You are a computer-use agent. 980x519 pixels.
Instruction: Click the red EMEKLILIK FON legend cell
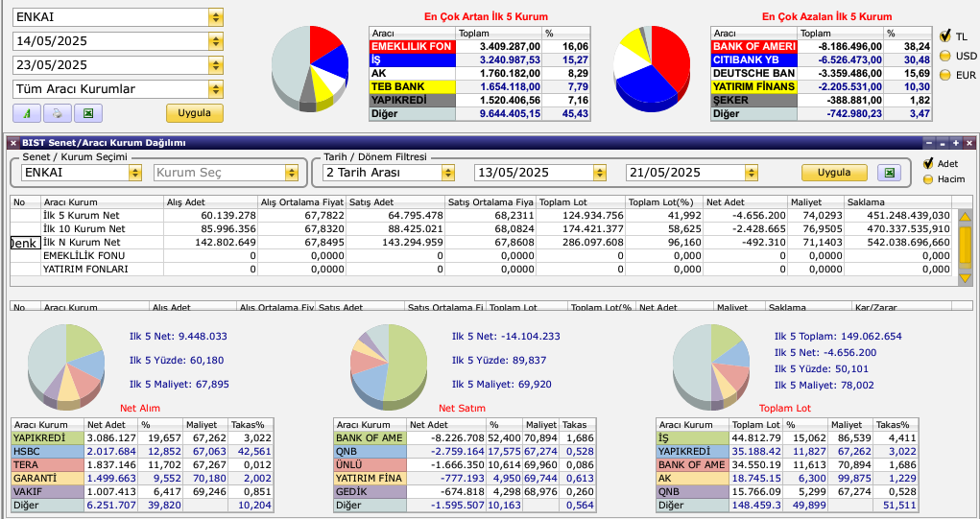pyautogui.click(x=413, y=46)
